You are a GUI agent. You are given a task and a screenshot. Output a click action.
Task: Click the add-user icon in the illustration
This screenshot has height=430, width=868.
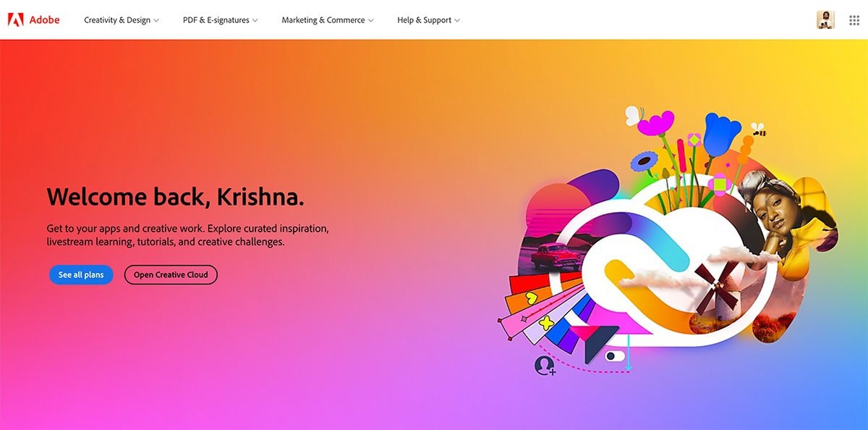click(x=544, y=366)
